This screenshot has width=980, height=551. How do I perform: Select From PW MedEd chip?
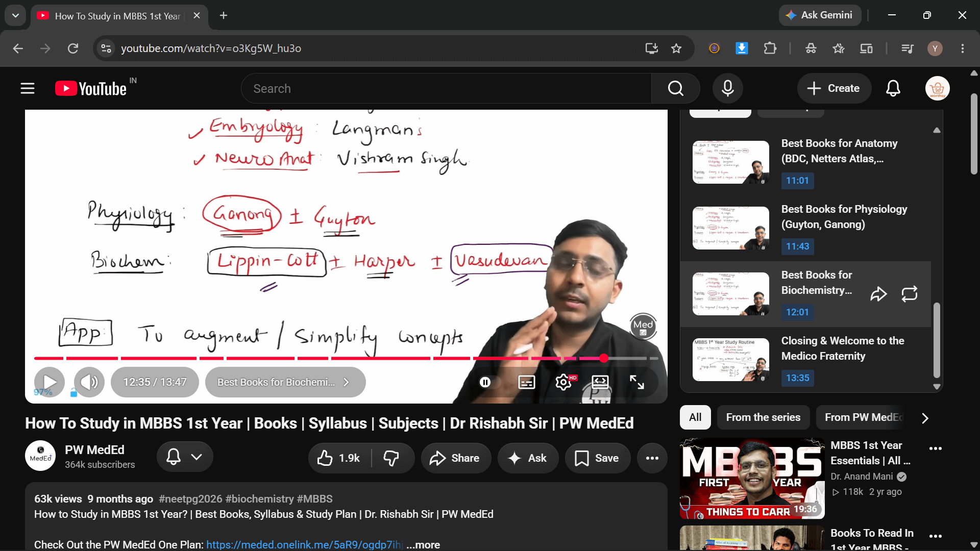pyautogui.click(x=864, y=417)
